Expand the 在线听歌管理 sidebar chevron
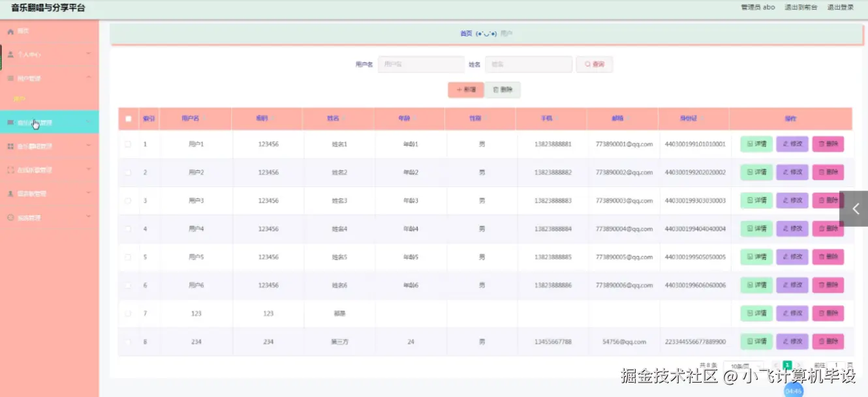This screenshot has width=868, height=397. point(89,169)
